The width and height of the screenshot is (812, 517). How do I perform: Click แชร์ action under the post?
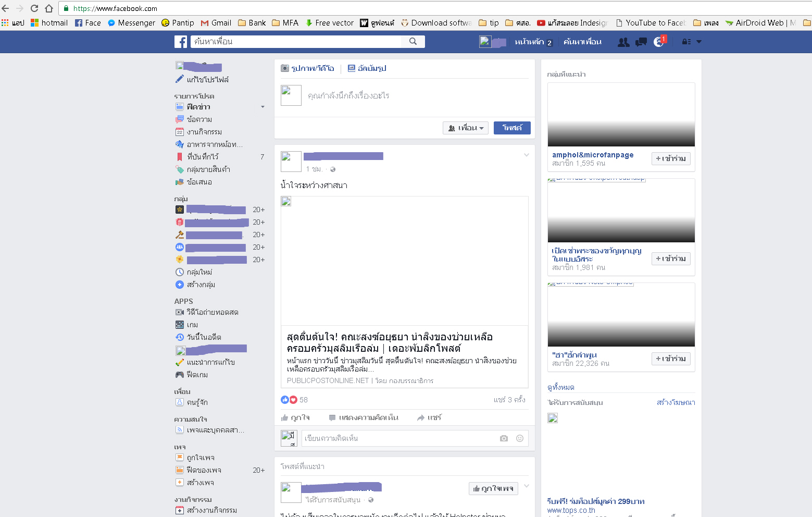point(429,417)
